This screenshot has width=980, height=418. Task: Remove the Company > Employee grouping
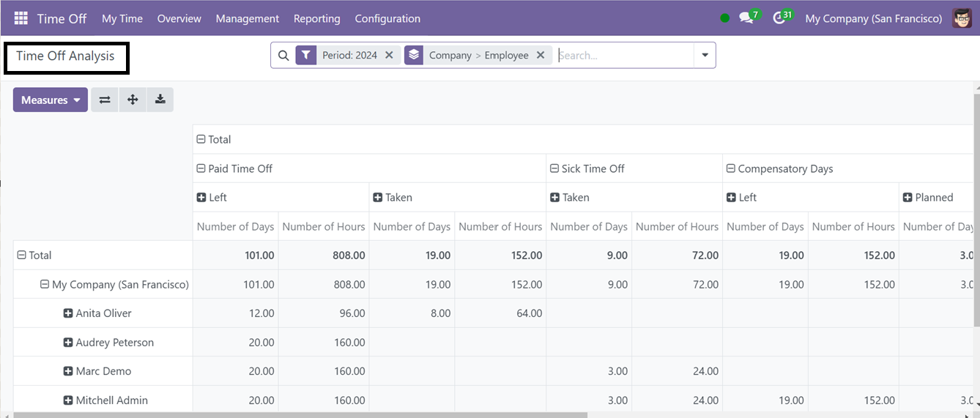pyautogui.click(x=541, y=55)
